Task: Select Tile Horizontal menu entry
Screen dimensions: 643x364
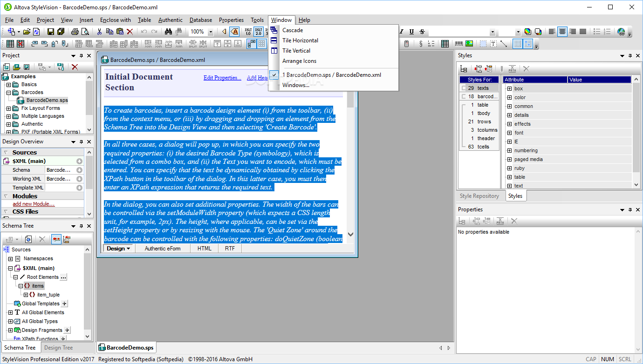Action: click(300, 40)
